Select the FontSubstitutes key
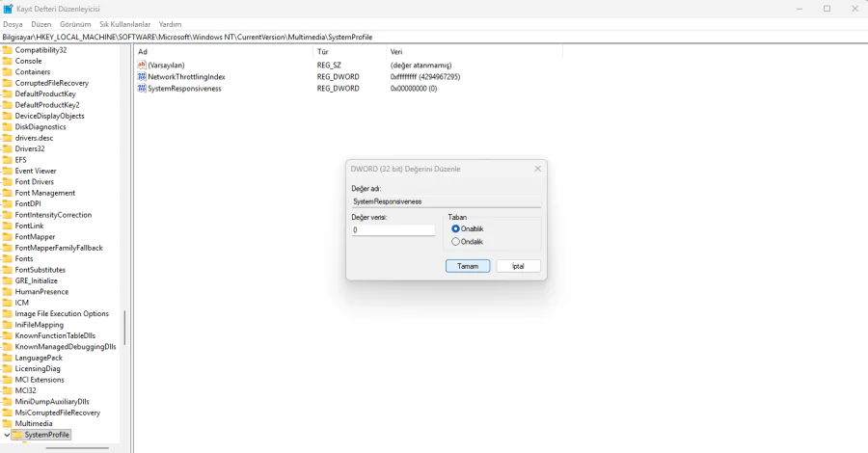 pos(40,270)
